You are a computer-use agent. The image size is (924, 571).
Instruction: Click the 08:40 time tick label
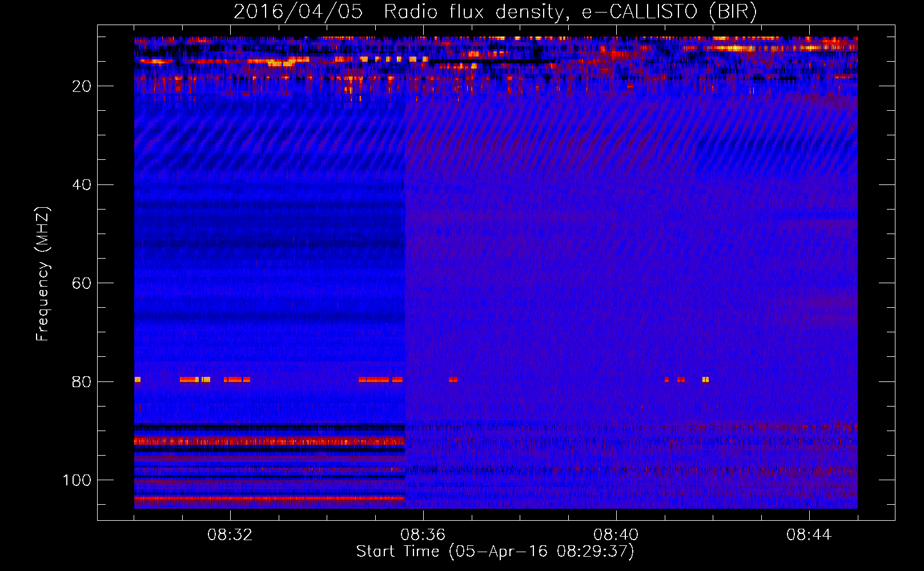click(616, 535)
